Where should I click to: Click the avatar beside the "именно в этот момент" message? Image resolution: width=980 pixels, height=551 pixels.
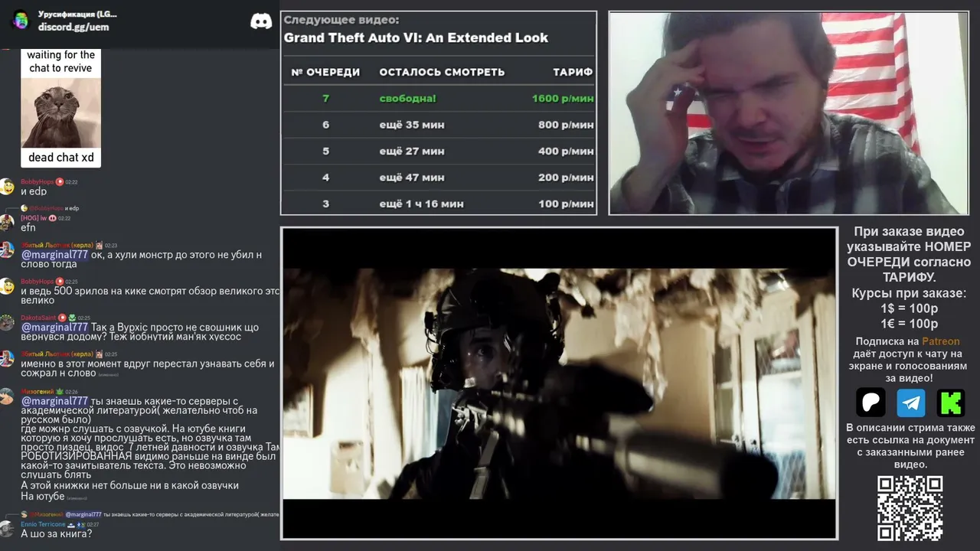pos(7,359)
